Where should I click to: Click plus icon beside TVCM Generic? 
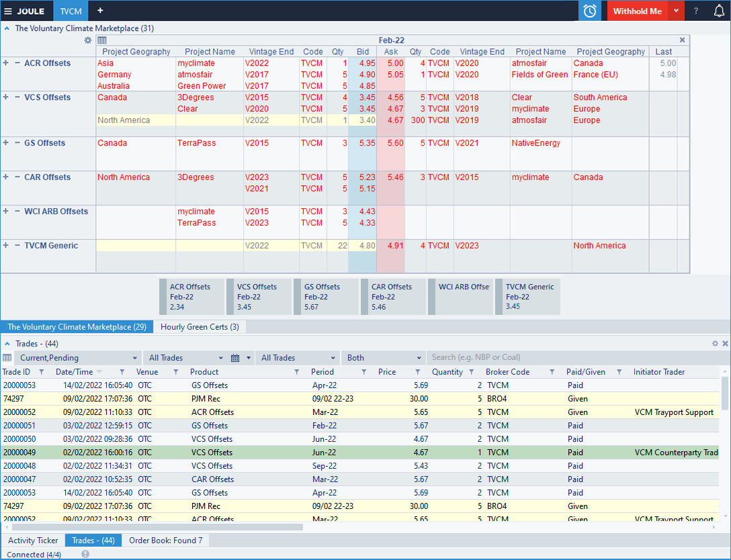pos(5,246)
